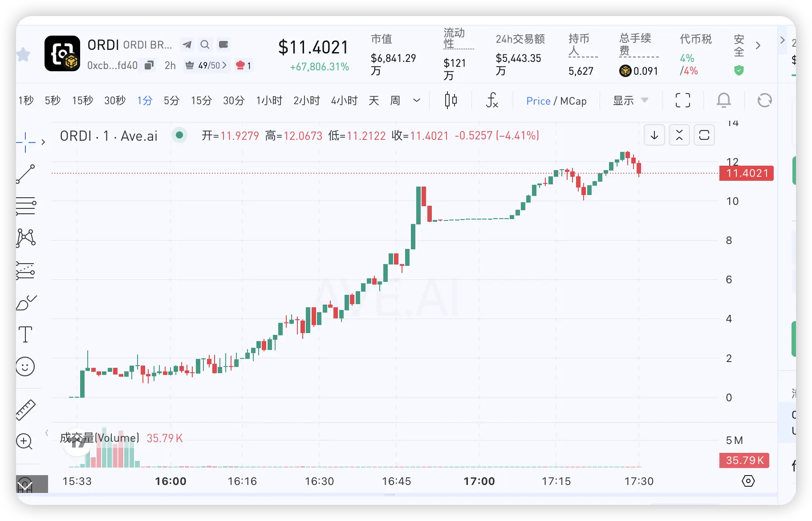Click the 成交量(Volume) indicator title

coord(99,438)
